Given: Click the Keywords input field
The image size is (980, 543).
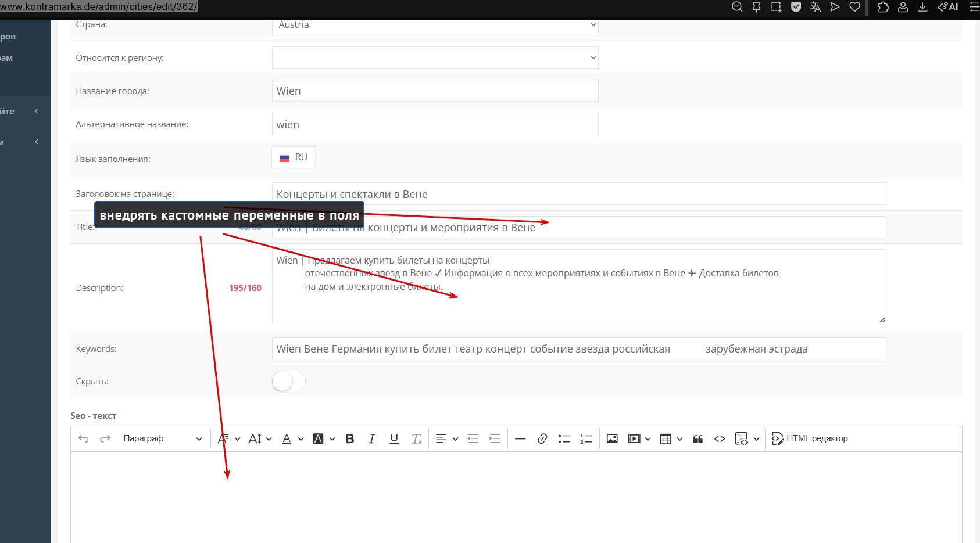Looking at the screenshot, I should [579, 348].
